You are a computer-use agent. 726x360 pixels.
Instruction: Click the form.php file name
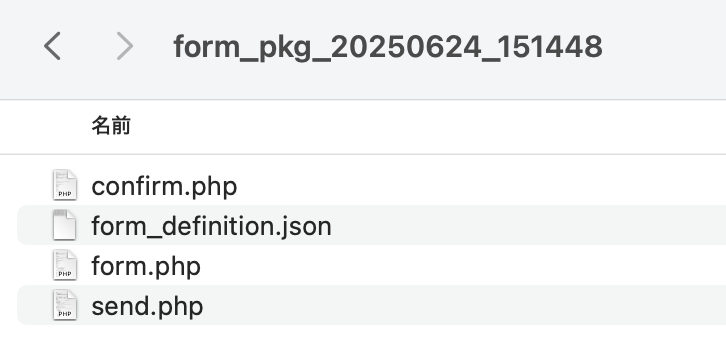(146, 266)
